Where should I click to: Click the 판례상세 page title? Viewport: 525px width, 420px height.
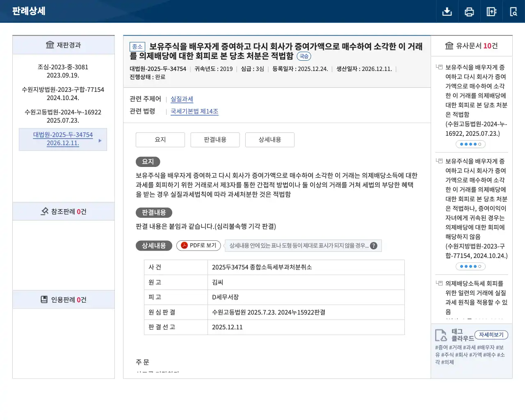(x=29, y=11)
